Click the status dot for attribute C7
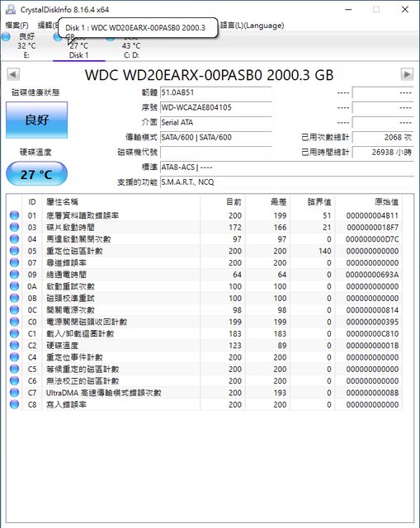This screenshot has height=528, width=420. [x=15, y=393]
